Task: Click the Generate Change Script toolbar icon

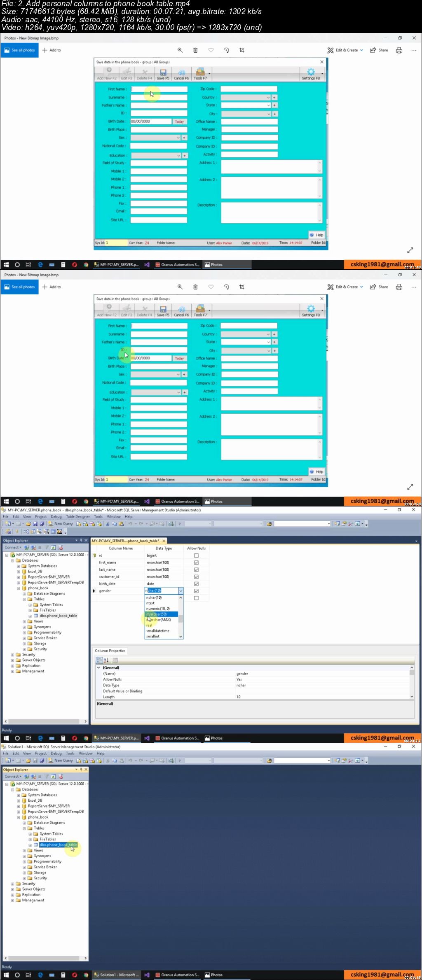Action: point(8,532)
